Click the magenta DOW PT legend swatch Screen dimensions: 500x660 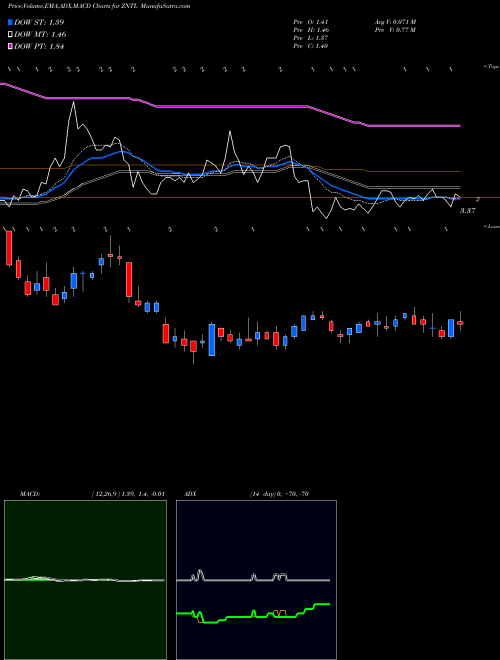pyautogui.click(x=10, y=47)
